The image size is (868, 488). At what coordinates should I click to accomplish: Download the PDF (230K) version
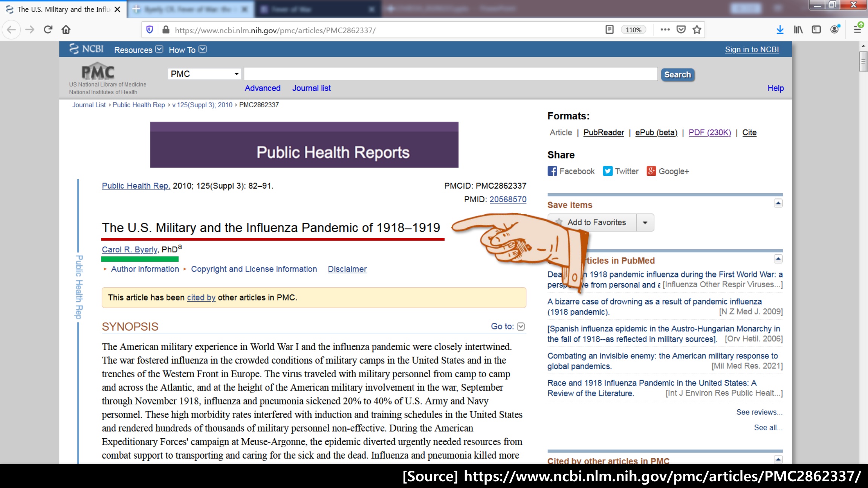pyautogui.click(x=710, y=133)
